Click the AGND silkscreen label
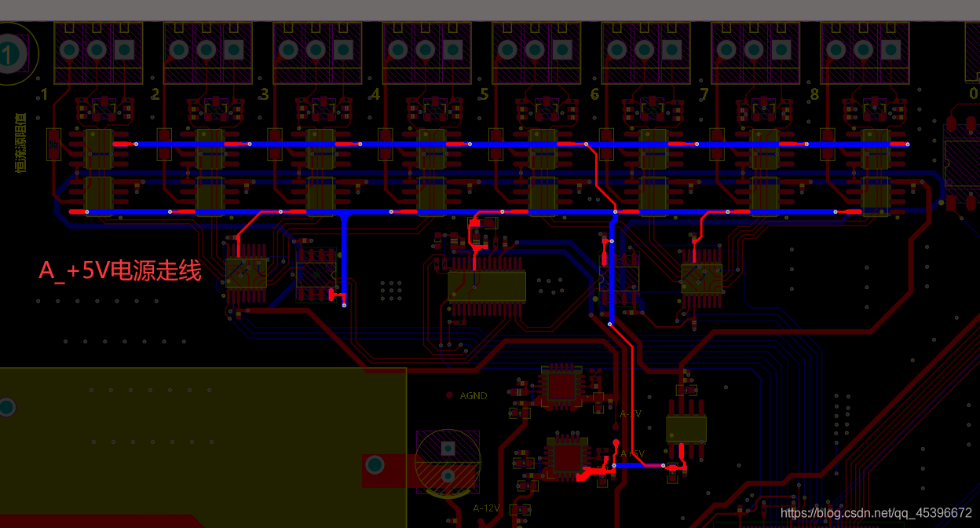This screenshot has height=528, width=980. pos(474,396)
